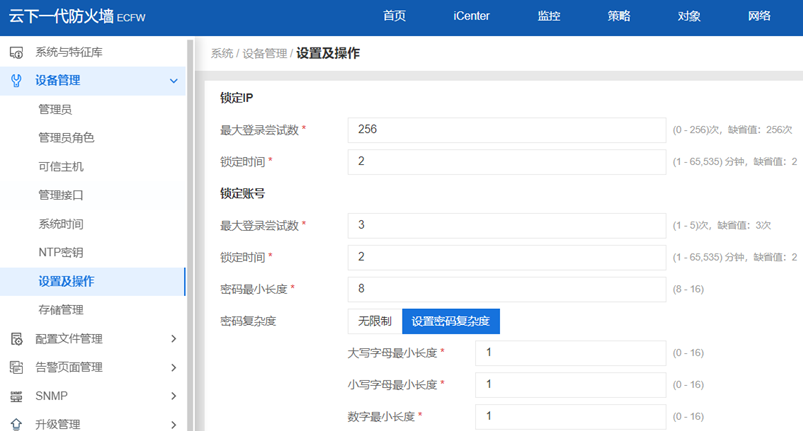
Task: Click the SNMP sidebar icon
Action: 16,396
